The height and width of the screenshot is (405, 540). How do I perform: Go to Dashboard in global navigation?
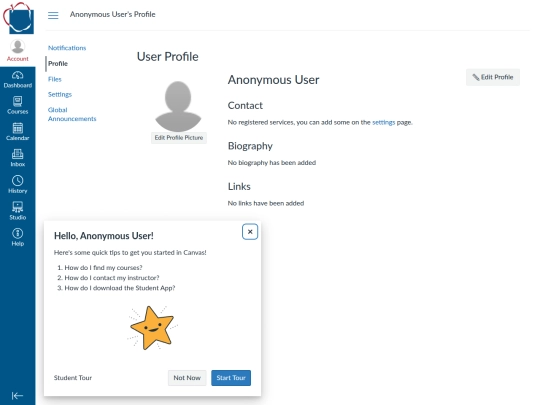point(18,80)
